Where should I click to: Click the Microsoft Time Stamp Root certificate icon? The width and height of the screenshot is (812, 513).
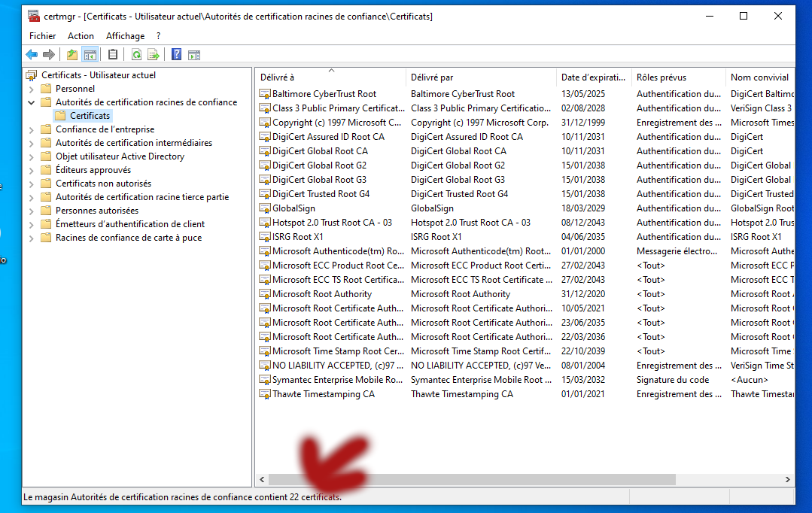(265, 351)
